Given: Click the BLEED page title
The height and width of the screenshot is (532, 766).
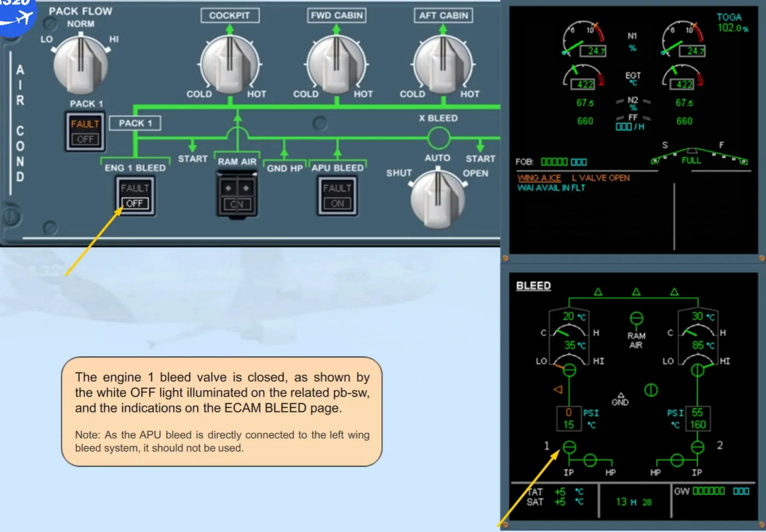Looking at the screenshot, I should pyautogui.click(x=533, y=285).
